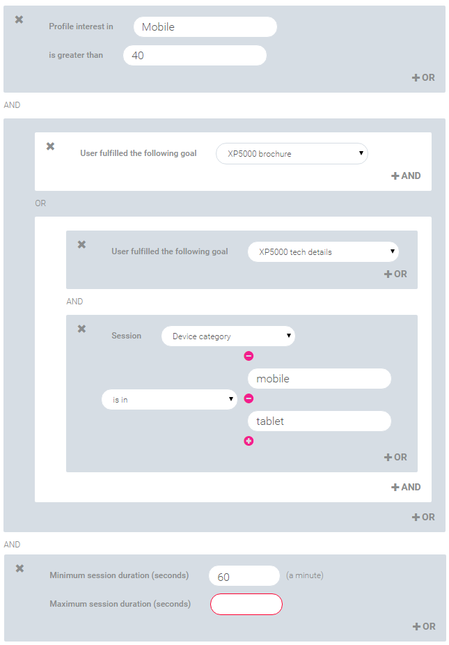Image resolution: width=449 pixels, height=645 pixels.
Task: Open the 'is in' operator dropdown
Action: click(169, 399)
